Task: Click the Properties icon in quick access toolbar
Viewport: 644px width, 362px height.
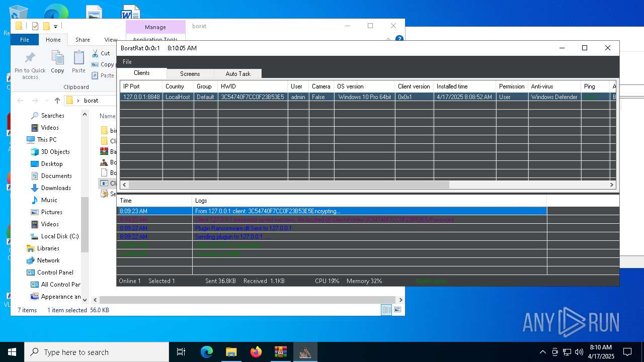Action: (35, 26)
